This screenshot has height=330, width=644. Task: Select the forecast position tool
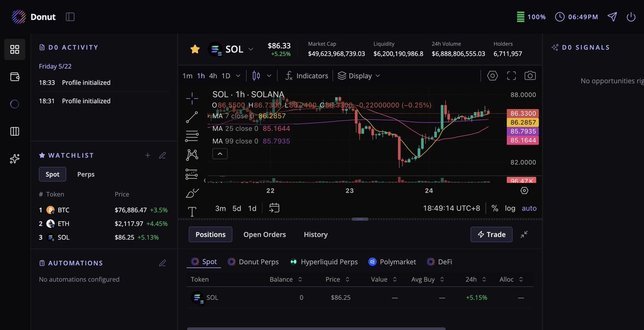point(192,174)
